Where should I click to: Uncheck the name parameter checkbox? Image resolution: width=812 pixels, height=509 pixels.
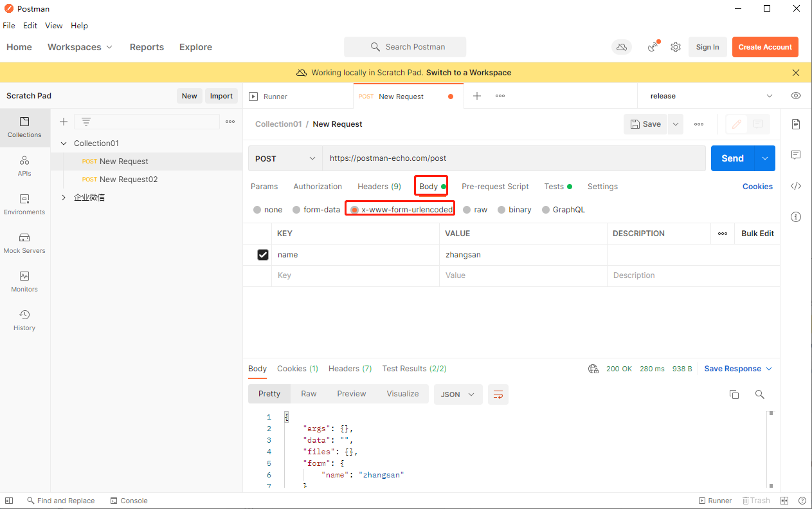[263, 255]
